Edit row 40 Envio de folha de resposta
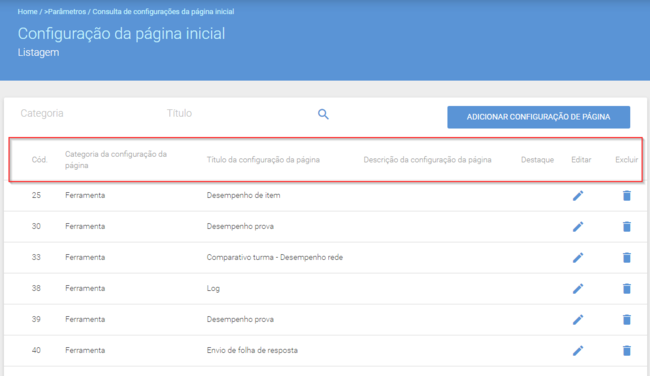The height and width of the screenshot is (376, 650). point(578,351)
